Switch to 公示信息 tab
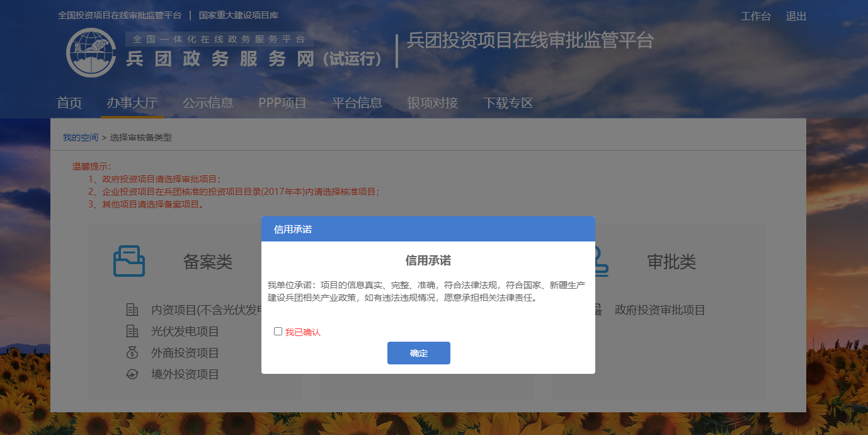 click(x=208, y=103)
